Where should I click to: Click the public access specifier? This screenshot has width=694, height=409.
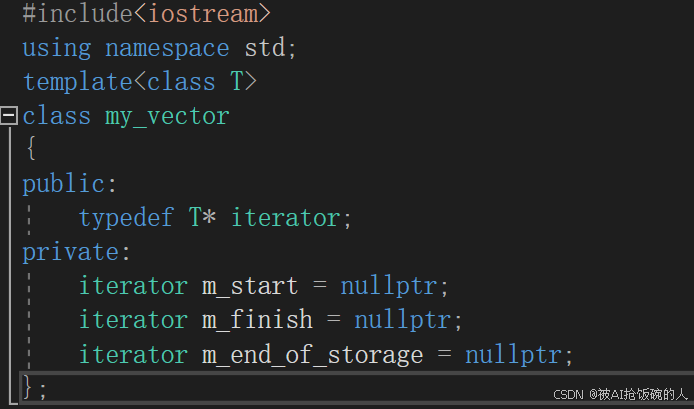click(63, 185)
